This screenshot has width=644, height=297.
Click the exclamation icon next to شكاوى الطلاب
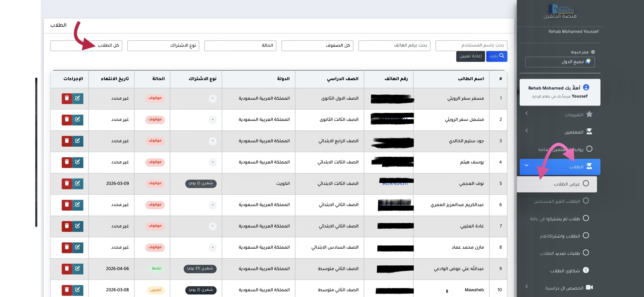tap(586, 270)
